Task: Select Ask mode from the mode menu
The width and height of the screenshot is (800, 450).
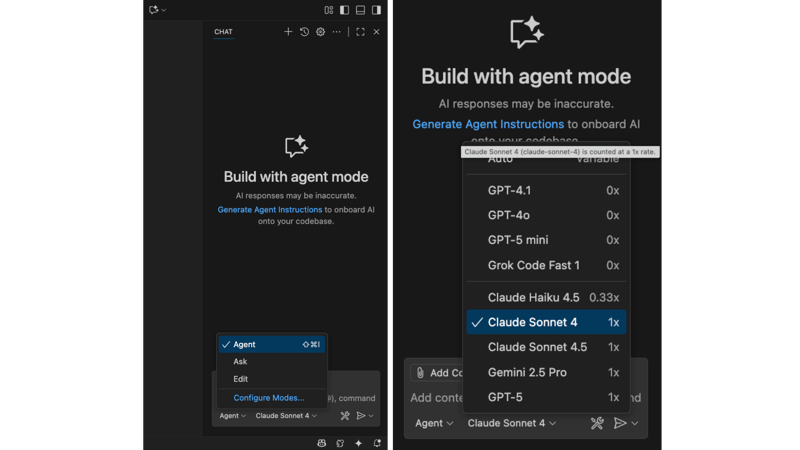Action: click(x=240, y=362)
